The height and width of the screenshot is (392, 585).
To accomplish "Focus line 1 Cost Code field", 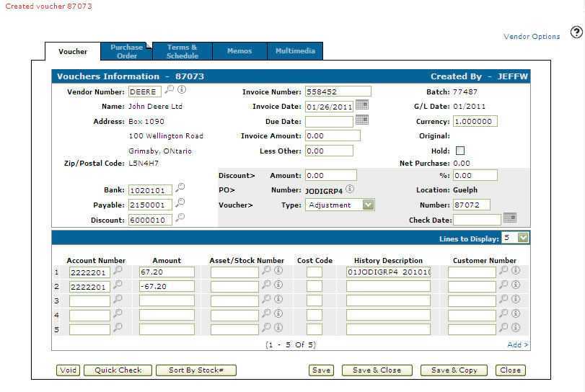I will tap(315, 272).
